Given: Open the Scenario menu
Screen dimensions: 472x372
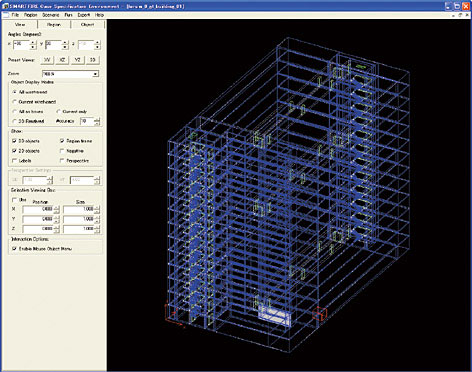Looking at the screenshot, I should click(51, 15).
